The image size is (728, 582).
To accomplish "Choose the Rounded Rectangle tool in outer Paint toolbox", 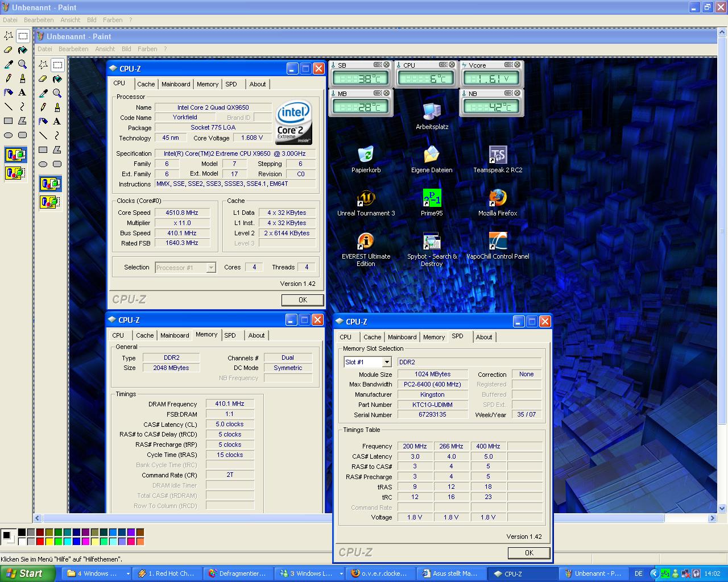I will pos(23,135).
